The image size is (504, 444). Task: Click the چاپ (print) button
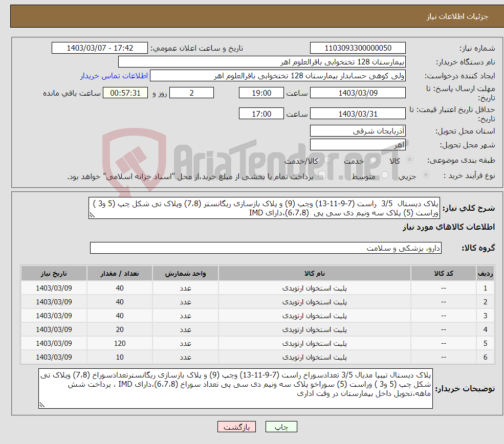(x=281, y=427)
